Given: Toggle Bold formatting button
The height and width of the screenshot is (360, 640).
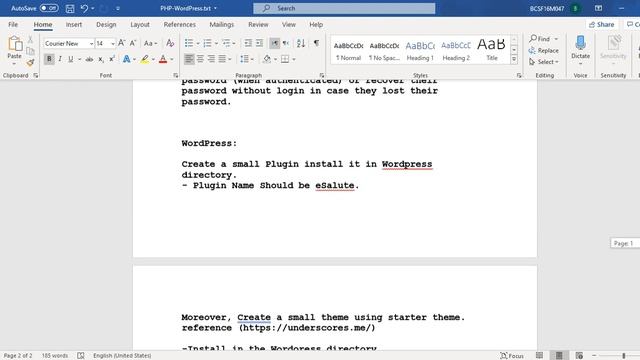Looking at the screenshot, I should (x=49, y=59).
